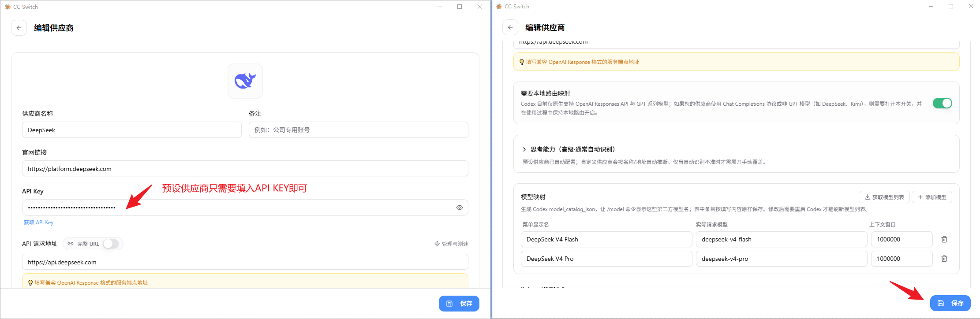Click the 实际请求模型 column header

coord(712,225)
